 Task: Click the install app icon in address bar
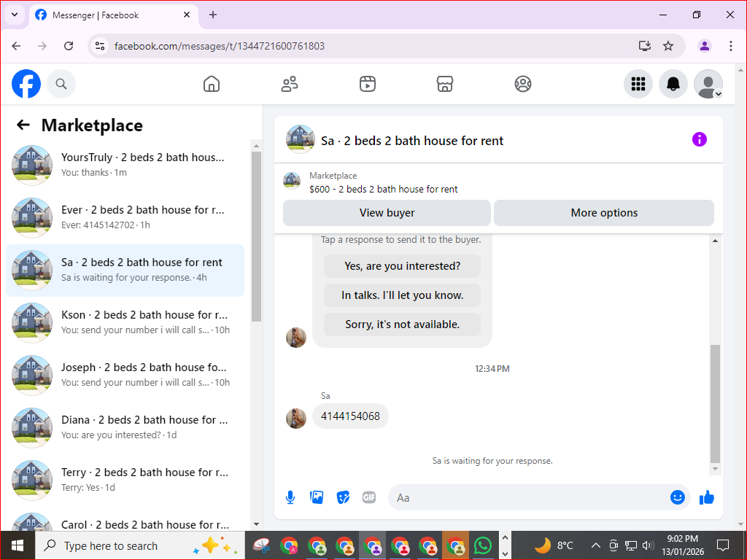click(645, 46)
